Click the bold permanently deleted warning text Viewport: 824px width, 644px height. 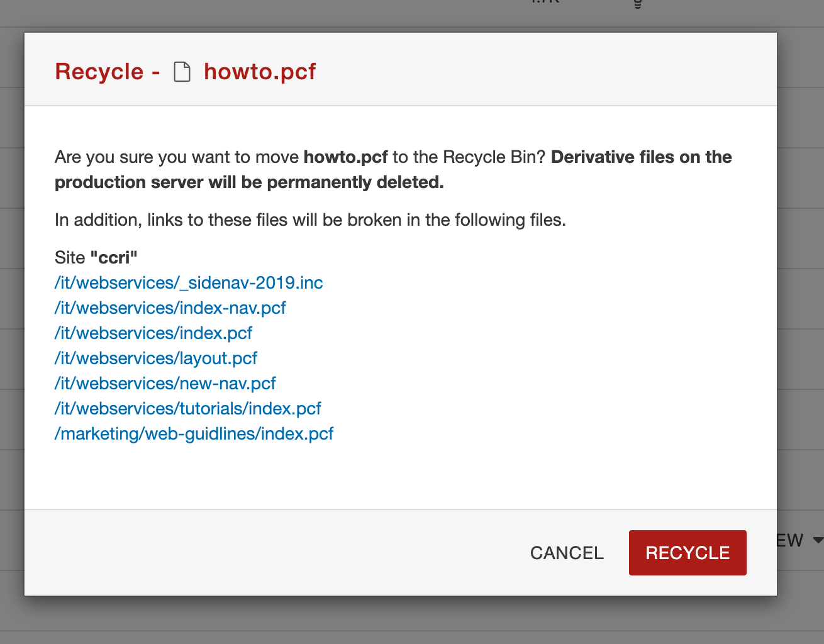[393, 169]
